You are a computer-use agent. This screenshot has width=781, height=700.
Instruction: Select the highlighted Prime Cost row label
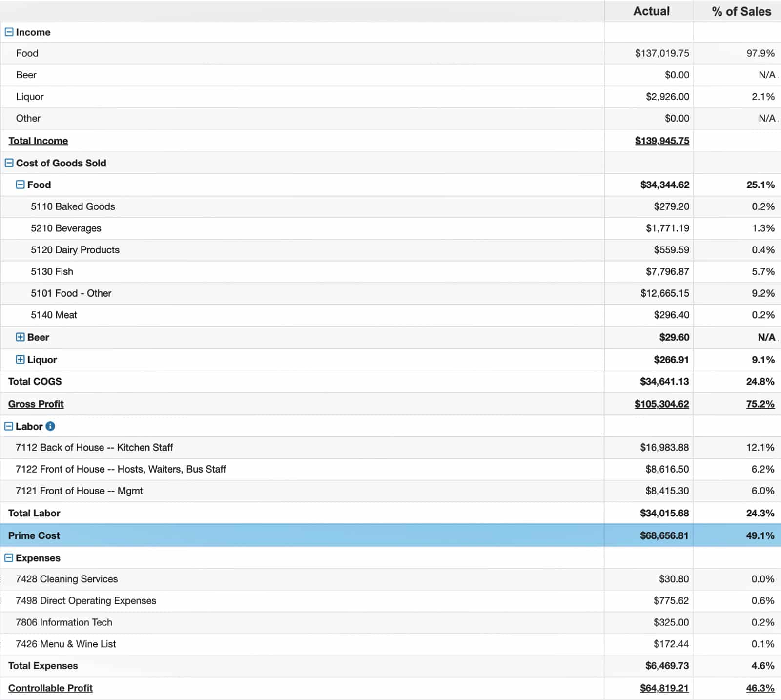point(34,535)
